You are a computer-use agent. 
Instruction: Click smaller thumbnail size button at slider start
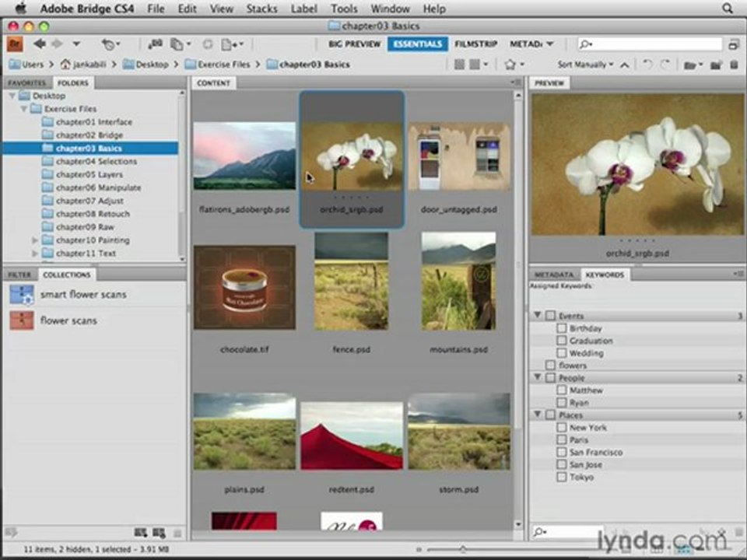(419, 550)
